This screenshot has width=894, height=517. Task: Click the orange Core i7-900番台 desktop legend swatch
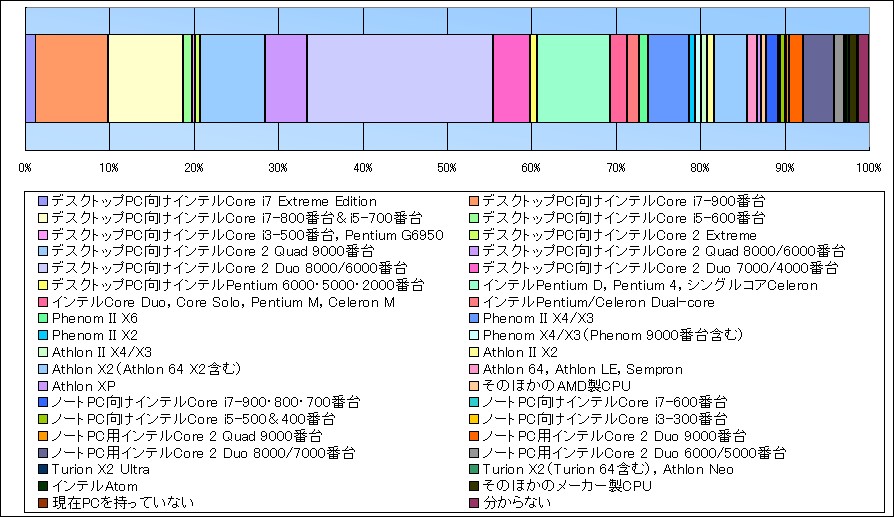tap(474, 201)
